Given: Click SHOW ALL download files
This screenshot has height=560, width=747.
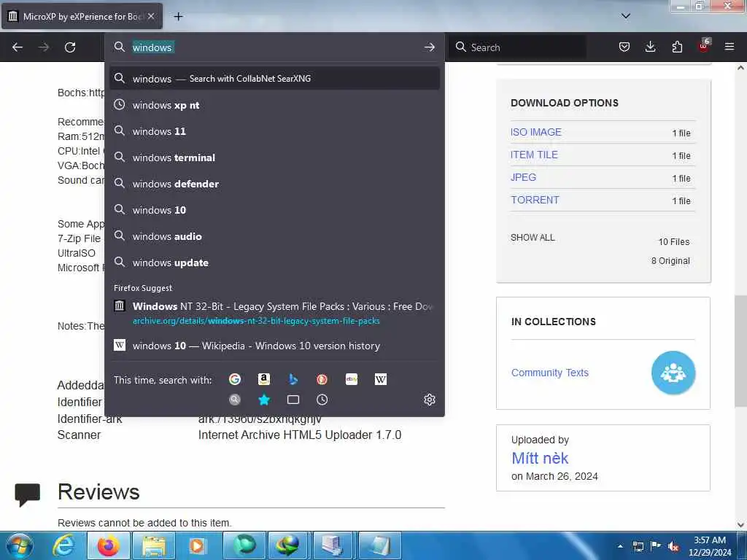Looking at the screenshot, I should coord(533,238).
